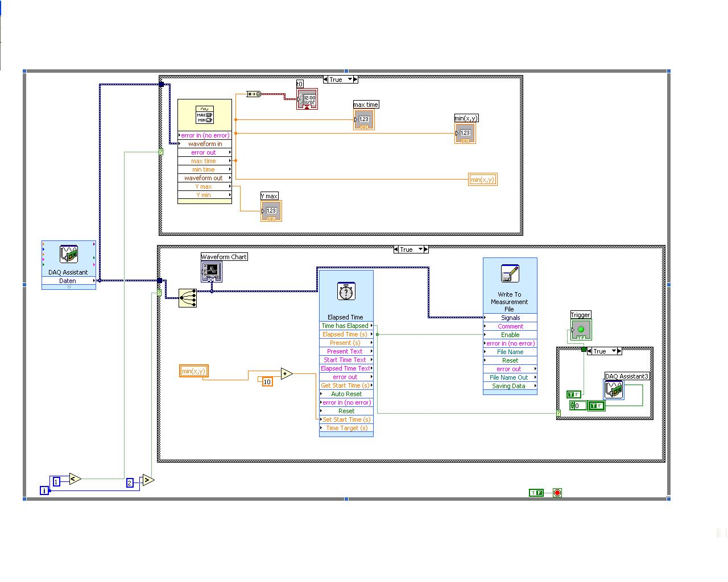
Task: Click the 'Elapsed Time (s)' output terminal
Action: (x=346, y=334)
